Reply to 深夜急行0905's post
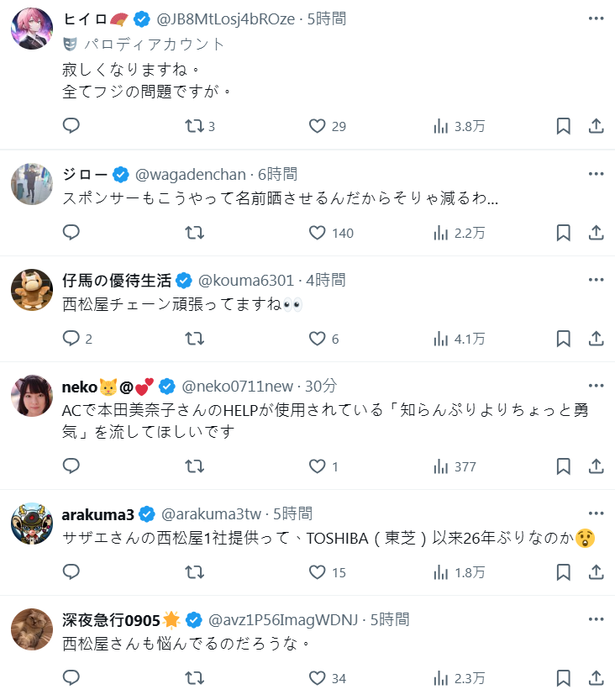The height and width of the screenshot is (700, 615). click(x=71, y=678)
